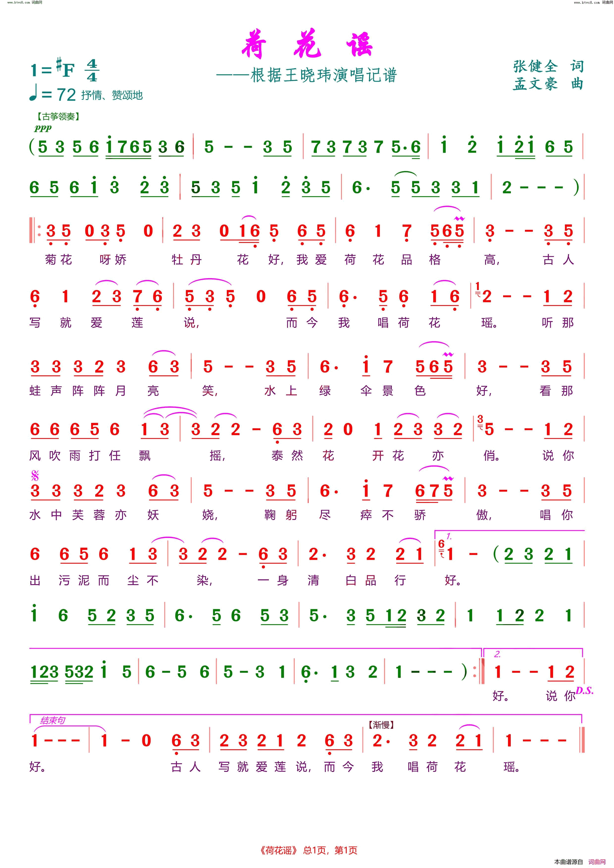Click the composer credit 孟文豪 曲
614x868 pixels.
(x=549, y=84)
